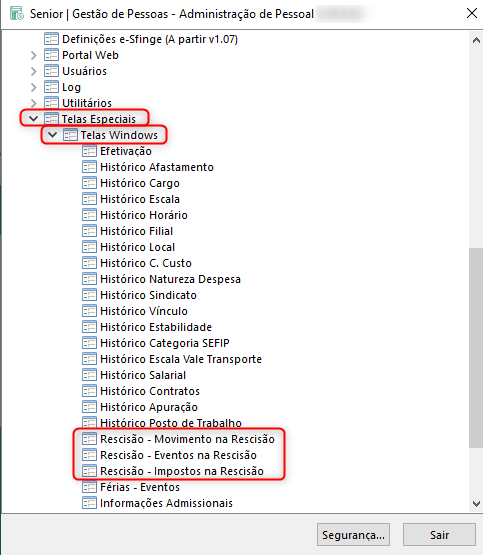The height and width of the screenshot is (555, 483).
Task: Click the scrollbar up arrow
Action: coord(476,40)
